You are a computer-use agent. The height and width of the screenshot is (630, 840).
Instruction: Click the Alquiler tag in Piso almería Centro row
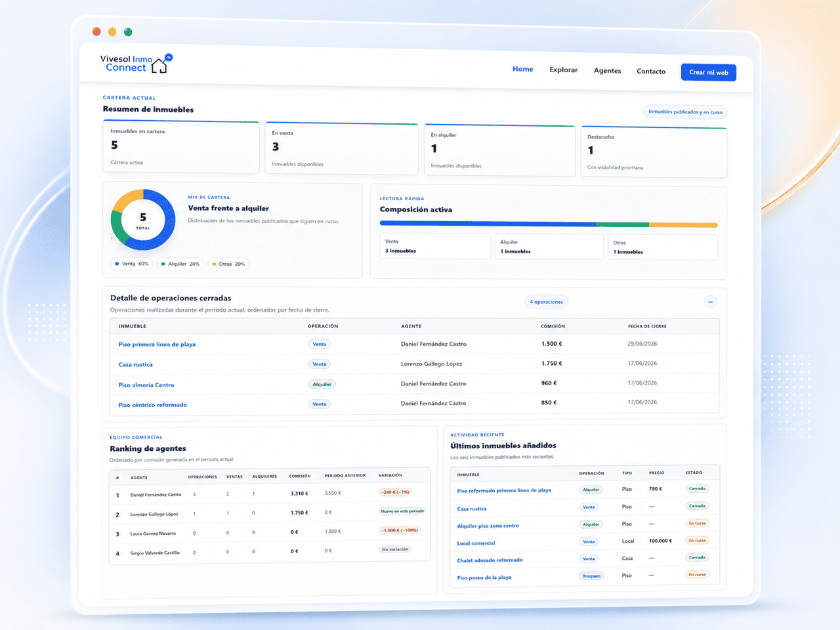(322, 384)
